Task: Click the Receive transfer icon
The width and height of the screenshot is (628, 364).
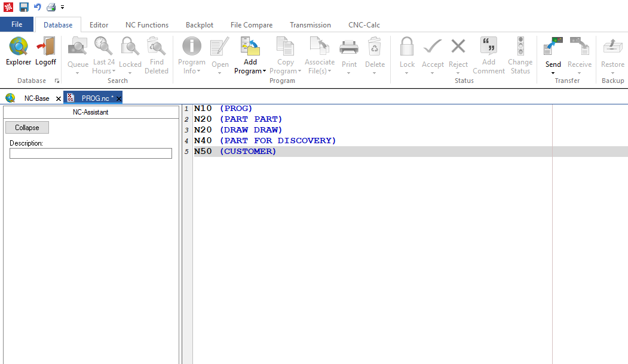Action: pos(580,47)
